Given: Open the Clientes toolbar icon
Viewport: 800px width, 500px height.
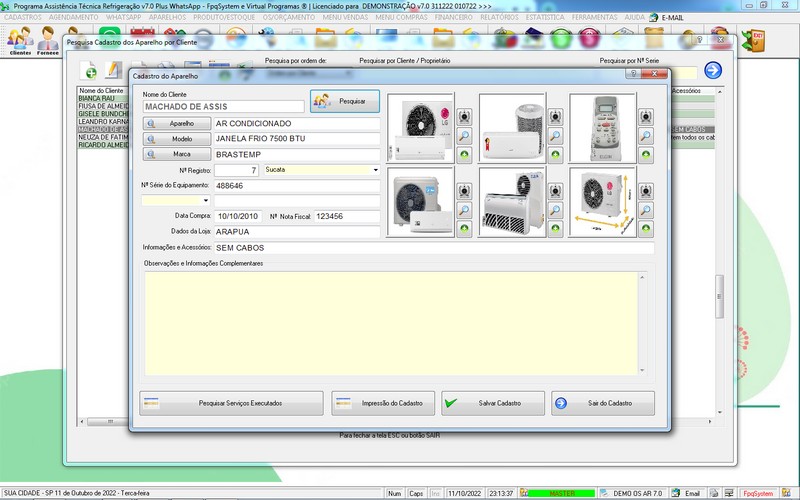Looking at the screenshot, I should tap(19, 42).
